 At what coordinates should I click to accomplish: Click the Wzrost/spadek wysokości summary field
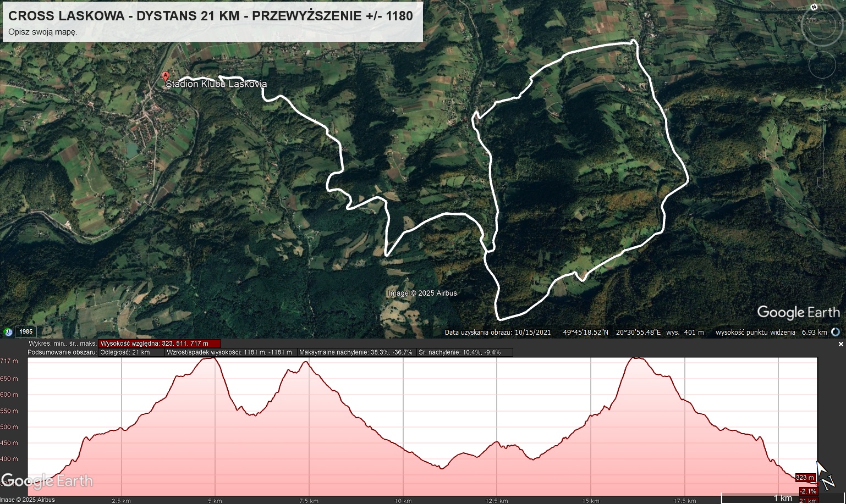tap(230, 352)
